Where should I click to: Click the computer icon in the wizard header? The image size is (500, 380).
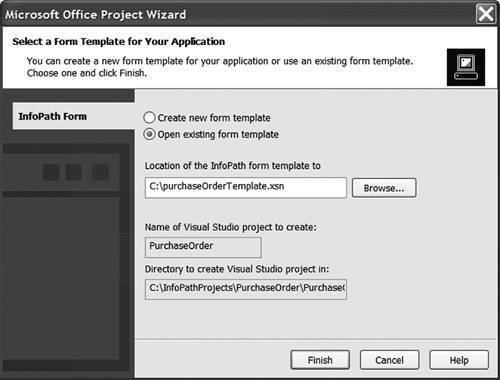pyautogui.click(x=466, y=67)
